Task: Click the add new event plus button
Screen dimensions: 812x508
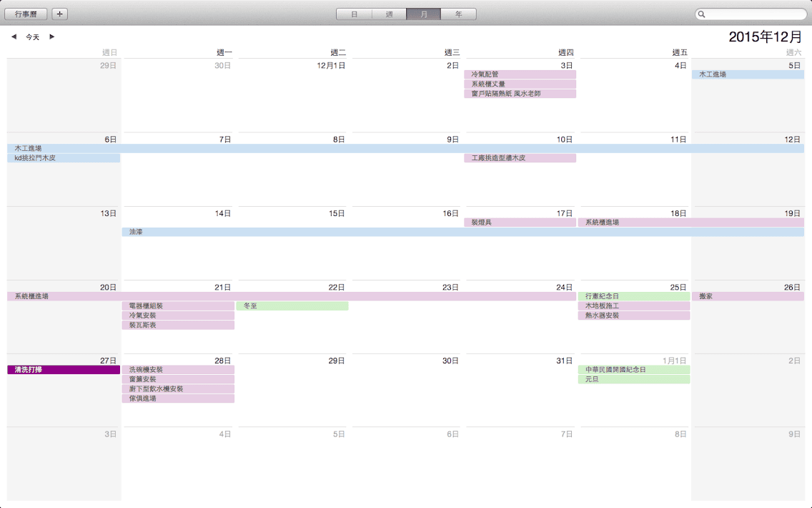Action: tap(60, 14)
